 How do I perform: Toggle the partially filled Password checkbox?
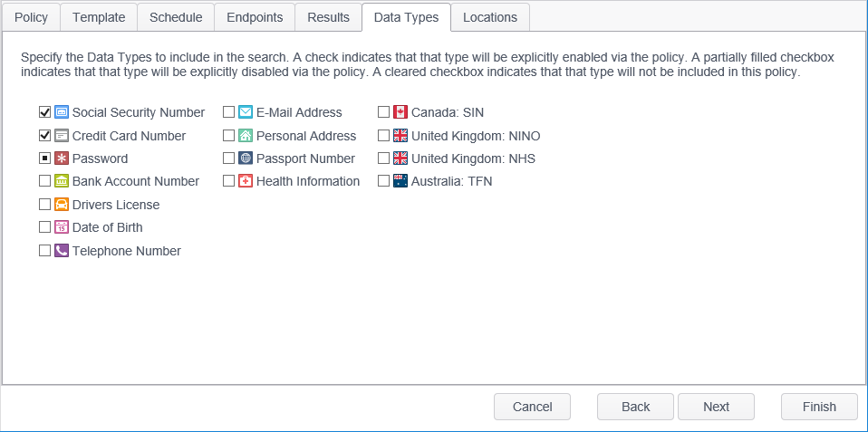[x=44, y=158]
